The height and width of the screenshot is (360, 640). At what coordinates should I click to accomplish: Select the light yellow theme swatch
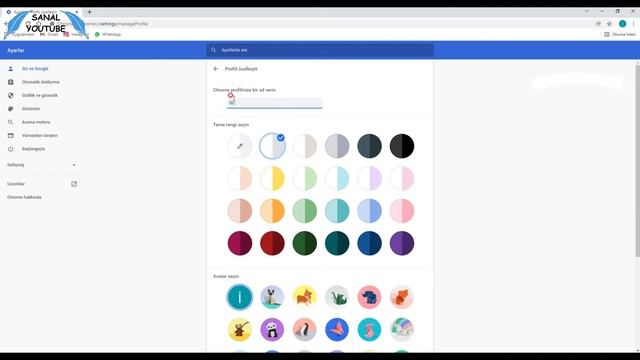(x=272, y=178)
